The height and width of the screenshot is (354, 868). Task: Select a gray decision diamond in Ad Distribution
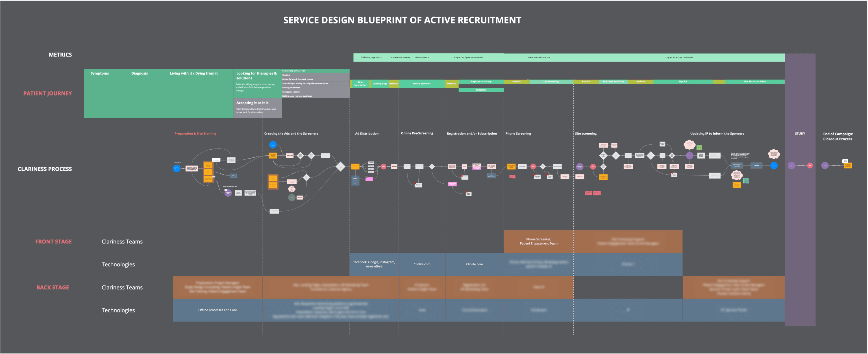[x=341, y=167]
